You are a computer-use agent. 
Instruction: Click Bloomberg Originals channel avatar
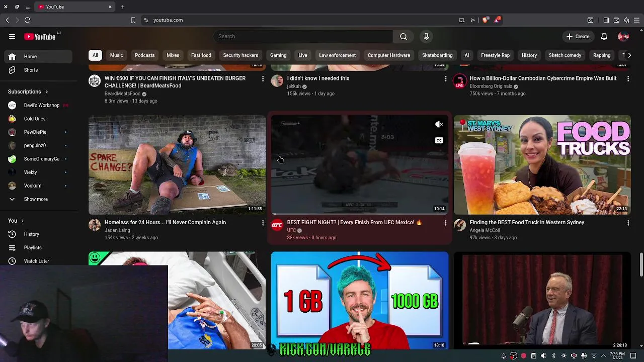(x=460, y=81)
